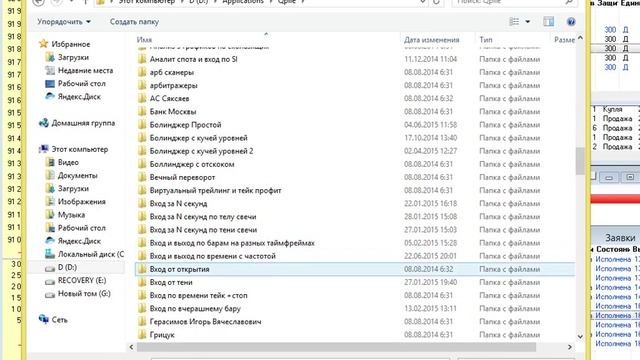The height and width of the screenshot is (360, 640).
Task: Open Загрузки under Этот компьютер
Action: tap(73, 189)
